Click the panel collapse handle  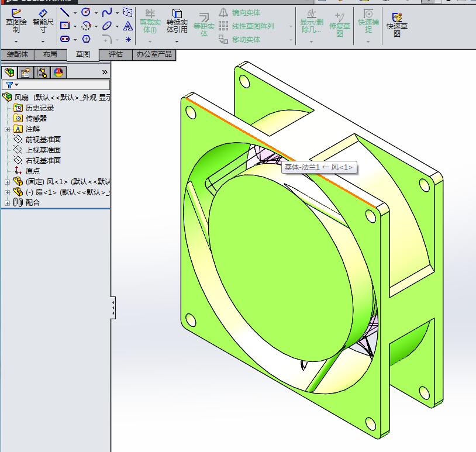point(113,308)
